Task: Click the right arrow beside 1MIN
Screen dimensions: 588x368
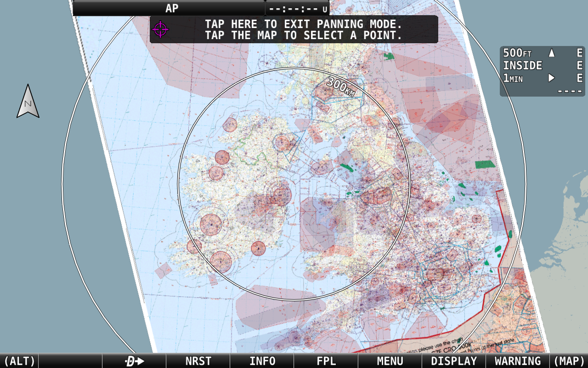Action: 552,78
